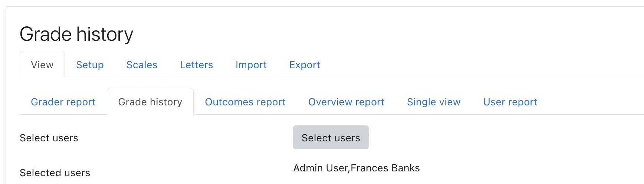Switch to the Outcomes report
This screenshot has width=644, height=184.
point(245,102)
